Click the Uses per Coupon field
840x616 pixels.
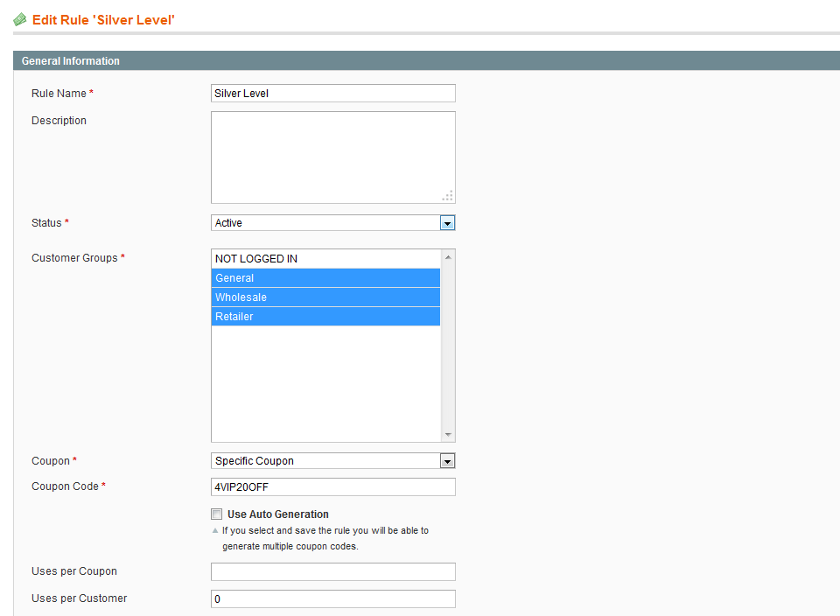(333, 571)
